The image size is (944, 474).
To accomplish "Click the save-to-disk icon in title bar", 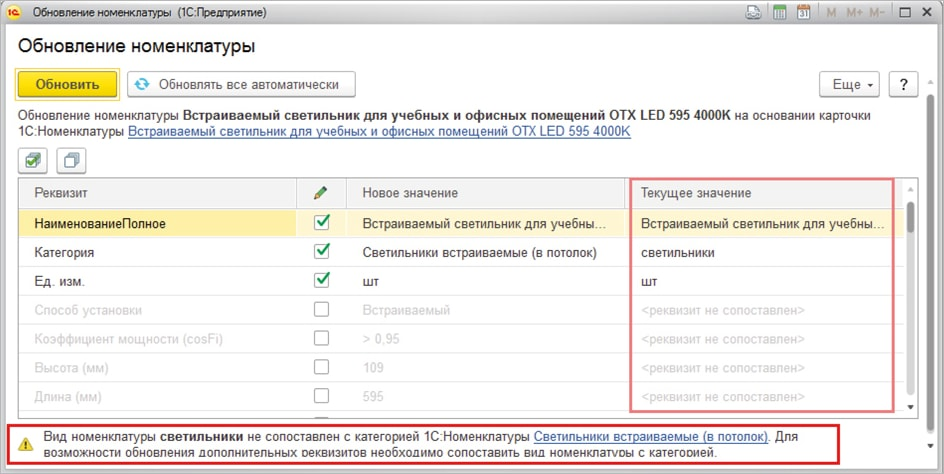I will tap(753, 14).
